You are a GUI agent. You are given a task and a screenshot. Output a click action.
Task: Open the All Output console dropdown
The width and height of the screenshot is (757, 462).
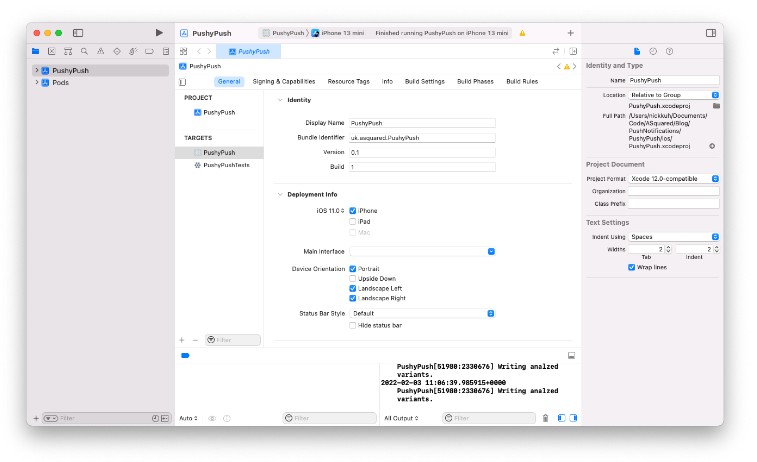click(401, 418)
